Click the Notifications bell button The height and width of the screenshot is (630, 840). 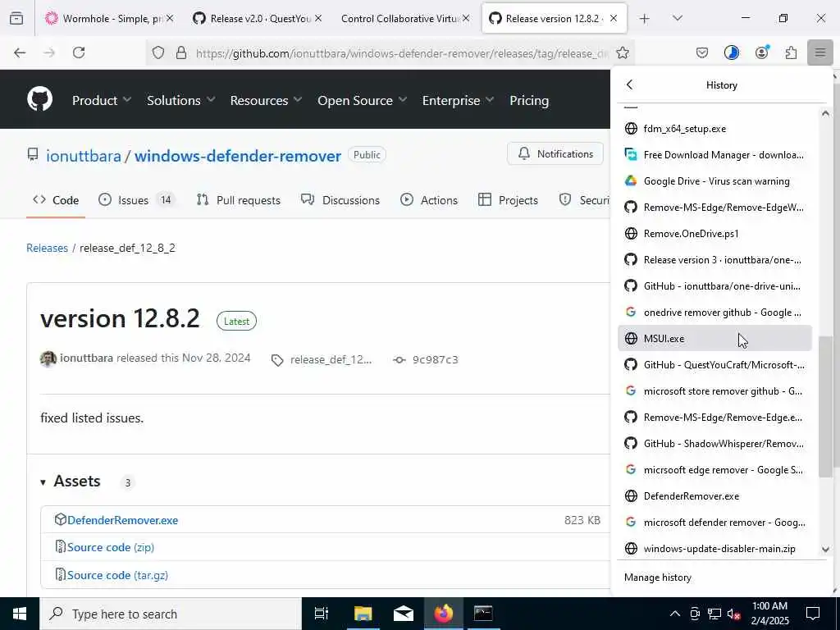pos(555,154)
